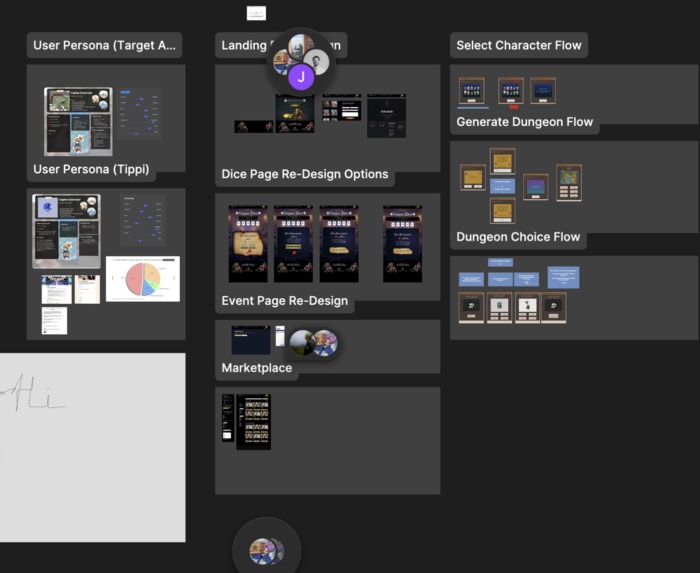
Task: Select the dark Schedule frame in Landing section
Action: coord(387,116)
